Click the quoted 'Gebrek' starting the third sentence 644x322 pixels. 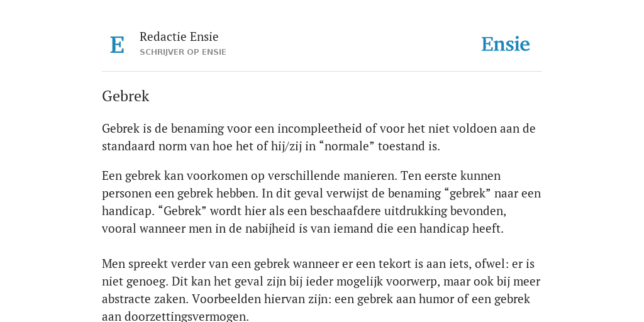click(x=183, y=211)
